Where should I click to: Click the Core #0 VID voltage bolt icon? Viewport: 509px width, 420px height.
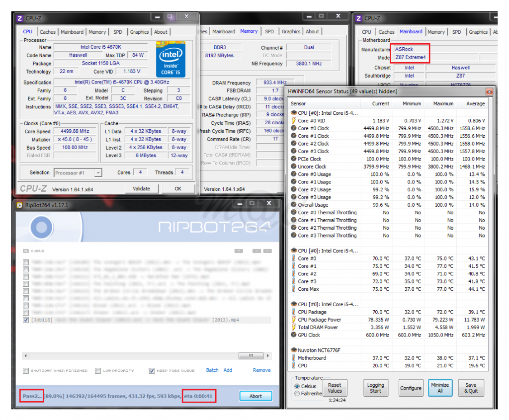(294, 121)
